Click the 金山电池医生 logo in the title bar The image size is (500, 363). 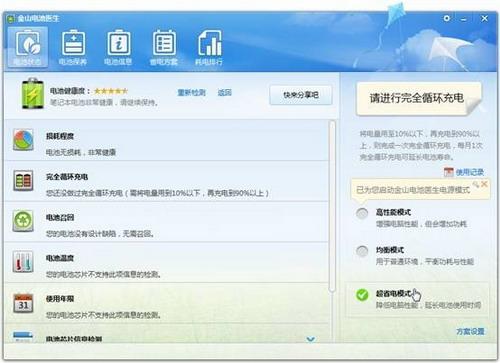pos(11,19)
